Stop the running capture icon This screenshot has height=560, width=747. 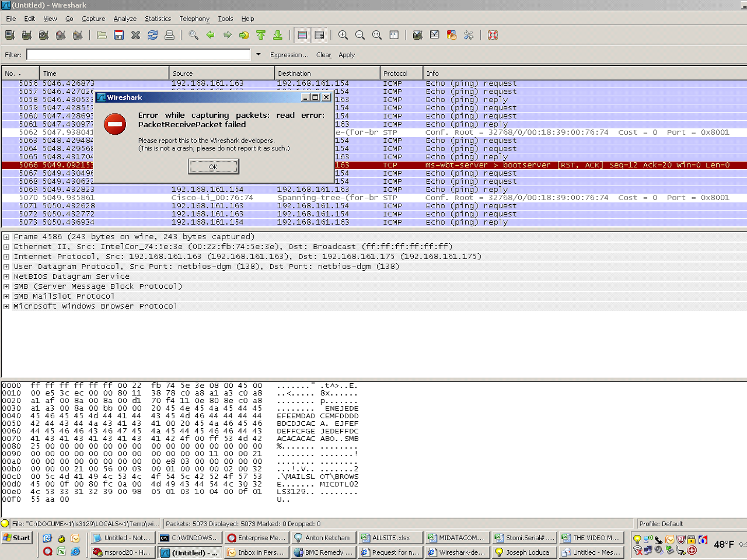click(60, 35)
